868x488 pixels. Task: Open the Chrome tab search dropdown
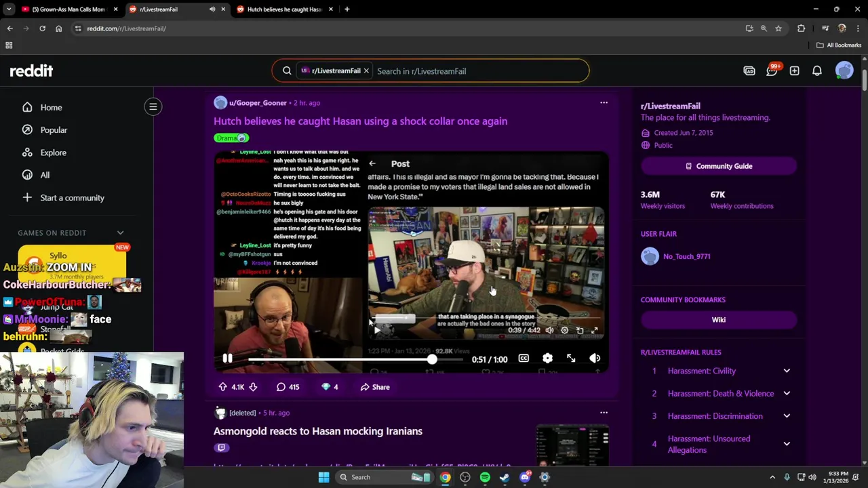pos(9,9)
